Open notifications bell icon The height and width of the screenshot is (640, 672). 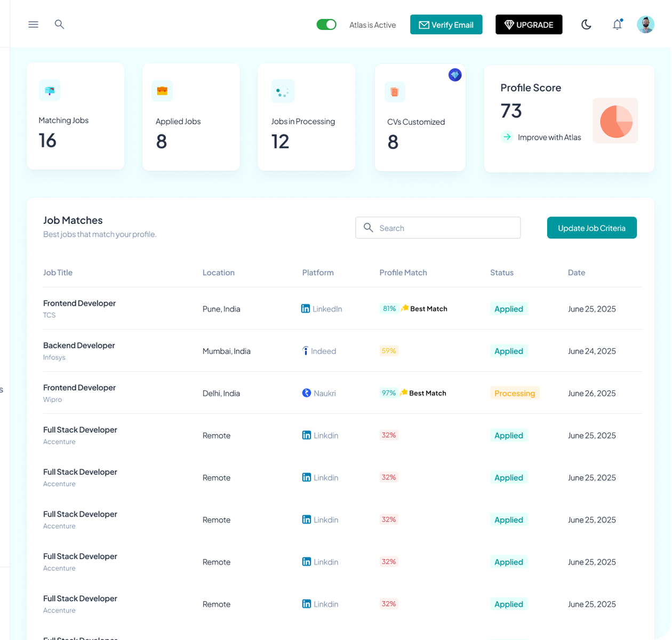[x=617, y=25]
